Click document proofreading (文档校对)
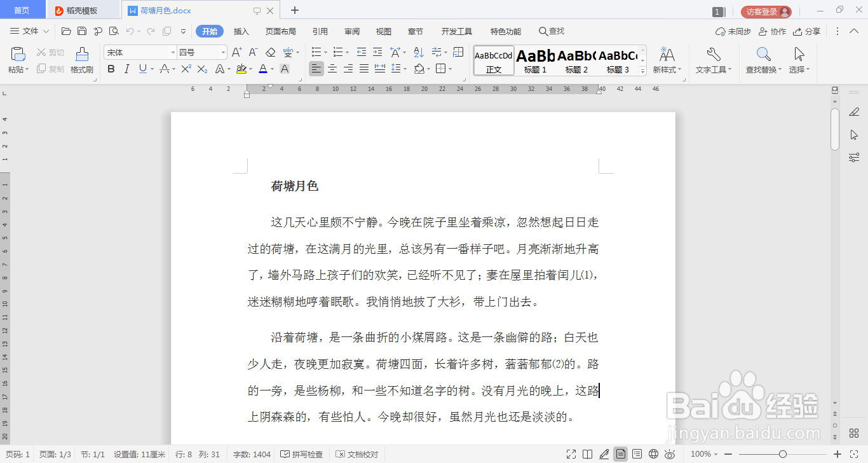868x463 pixels. pos(357,454)
